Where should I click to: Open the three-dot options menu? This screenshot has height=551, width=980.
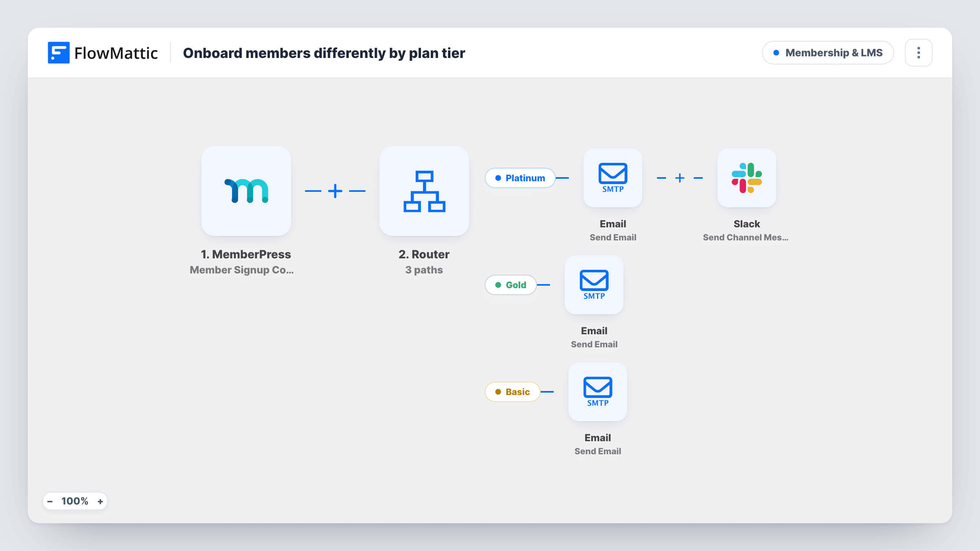click(919, 53)
